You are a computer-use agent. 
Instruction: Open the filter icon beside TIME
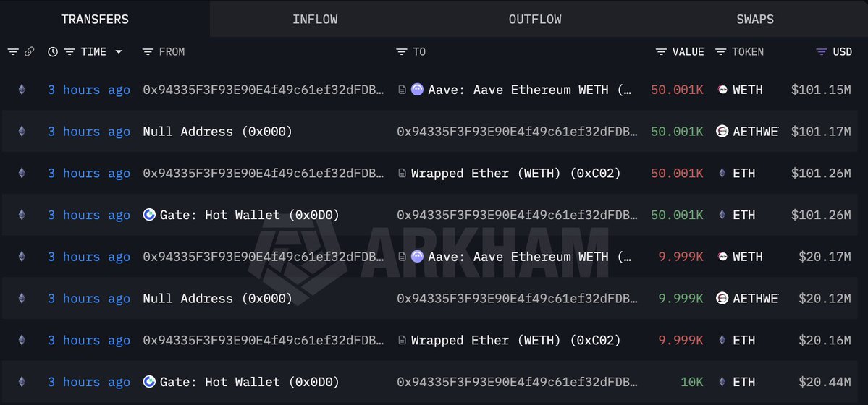tap(69, 52)
